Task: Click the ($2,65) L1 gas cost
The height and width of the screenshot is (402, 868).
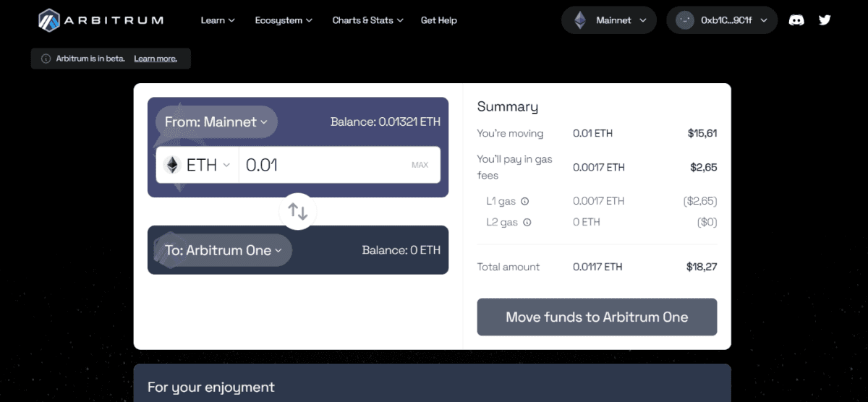Action: click(700, 201)
